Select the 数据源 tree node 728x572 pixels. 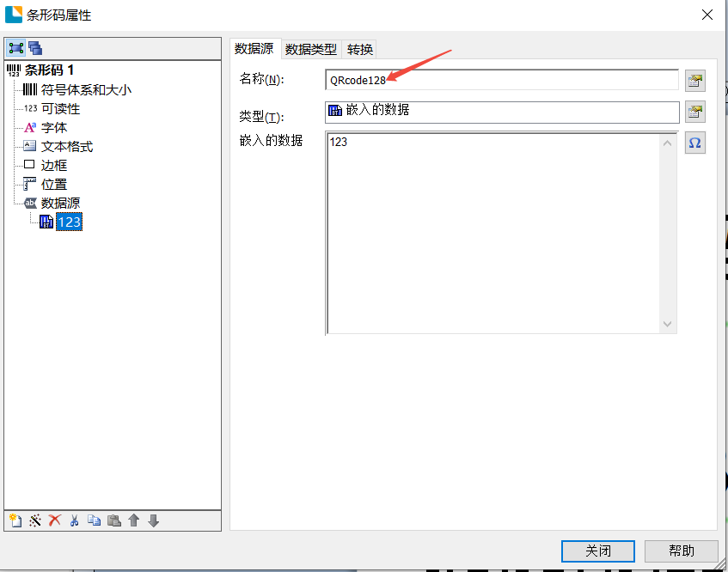(60, 203)
